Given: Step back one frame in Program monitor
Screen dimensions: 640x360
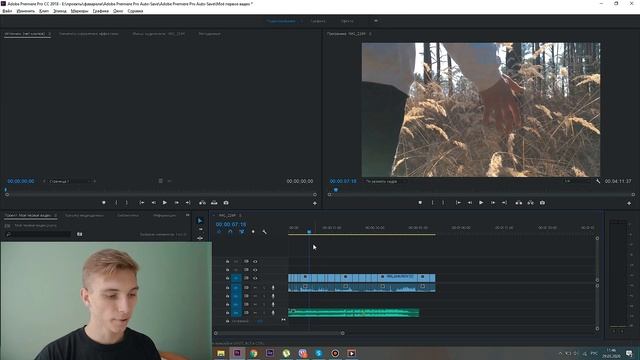Looking at the screenshot, I should click(470, 202).
